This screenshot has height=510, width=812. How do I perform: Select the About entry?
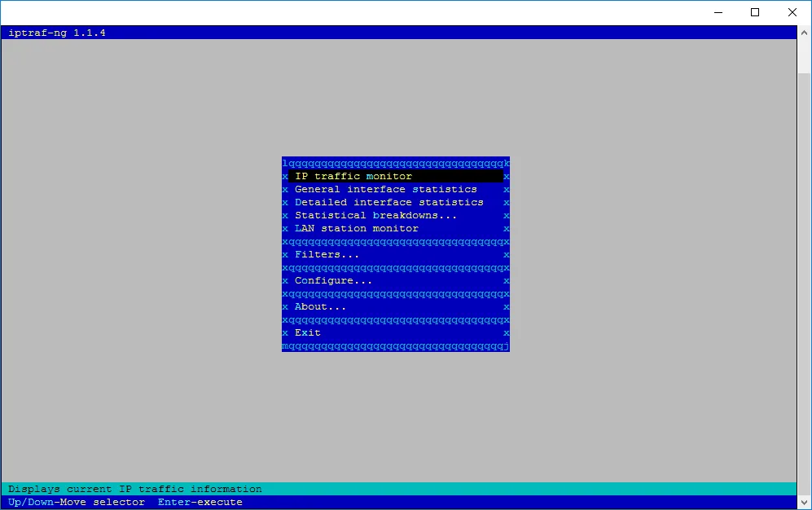coord(396,307)
